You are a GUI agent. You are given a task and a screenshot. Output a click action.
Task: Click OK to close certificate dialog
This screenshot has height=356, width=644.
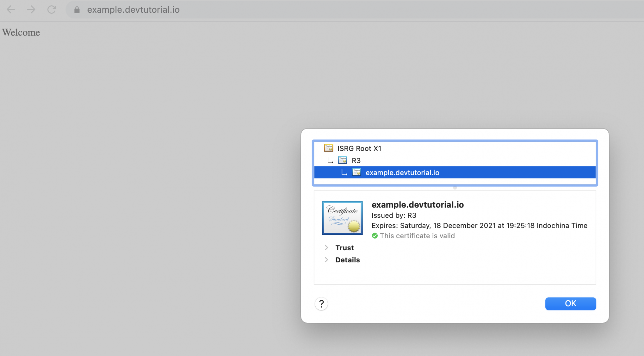[571, 304]
